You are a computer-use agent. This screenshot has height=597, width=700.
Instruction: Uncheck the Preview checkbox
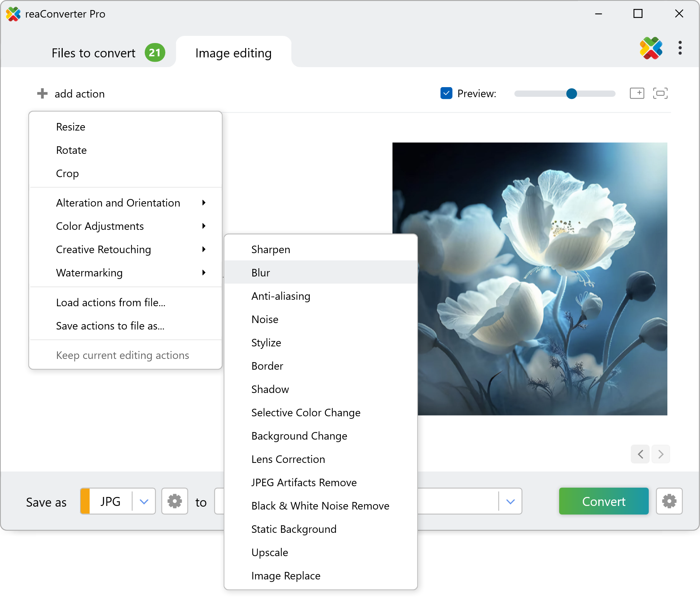click(x=446, y=93)
